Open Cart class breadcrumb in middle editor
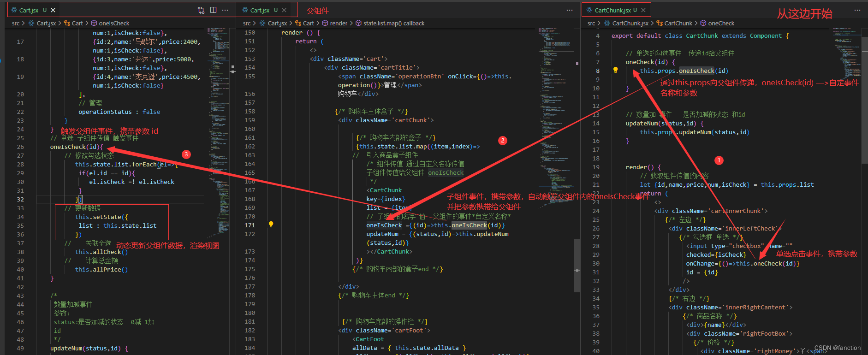The width and height of the screenshot is (868, 355). [x=304, y=23]
